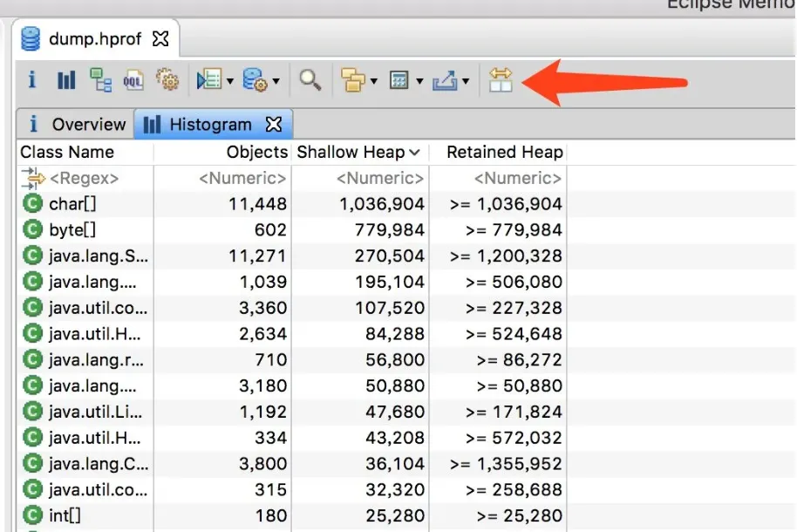Expand the dropdown arrow beside the reports icon
797x532 pixels.
click(229, 81)
